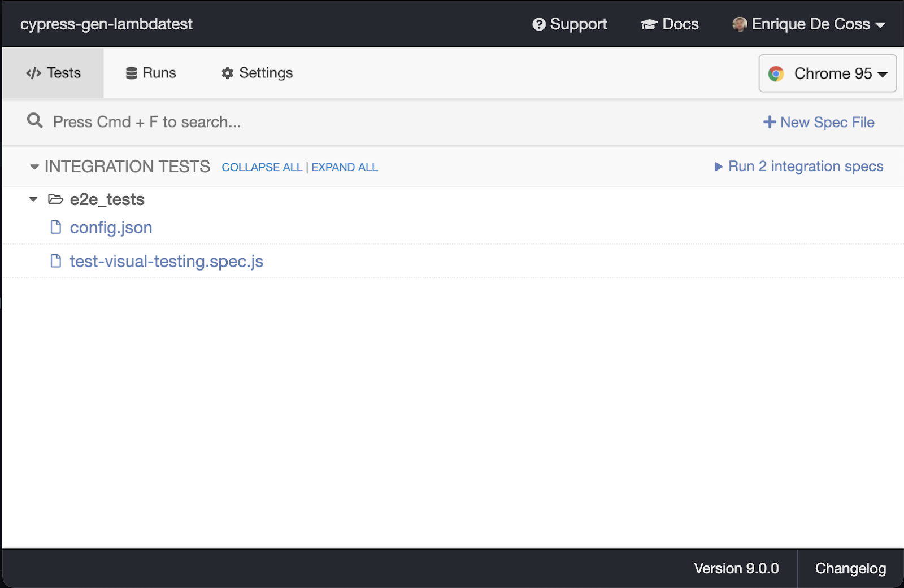Create a New Spec File
This screenshot has height=588, width=904.
click(x=819, y=122)
